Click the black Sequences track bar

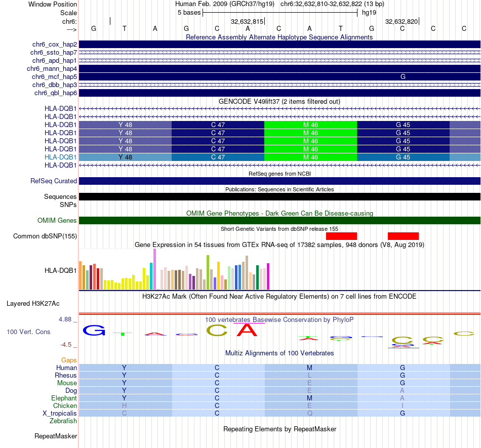coord(279,196)
